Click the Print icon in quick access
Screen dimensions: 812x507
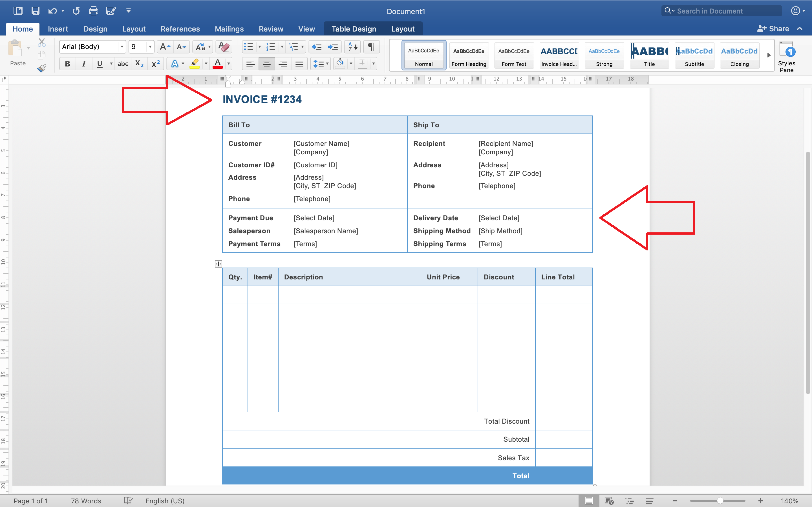tap(93, 11)
